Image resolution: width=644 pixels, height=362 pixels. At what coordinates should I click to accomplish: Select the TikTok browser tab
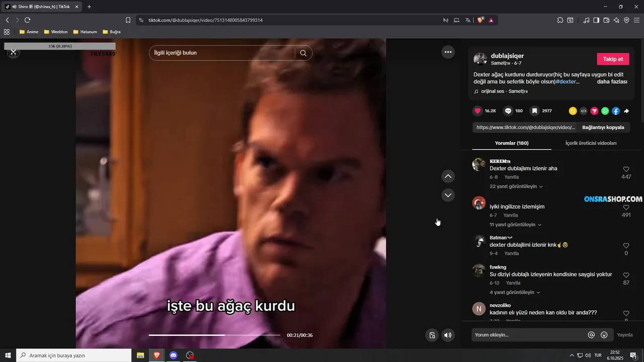pos(42,7)
